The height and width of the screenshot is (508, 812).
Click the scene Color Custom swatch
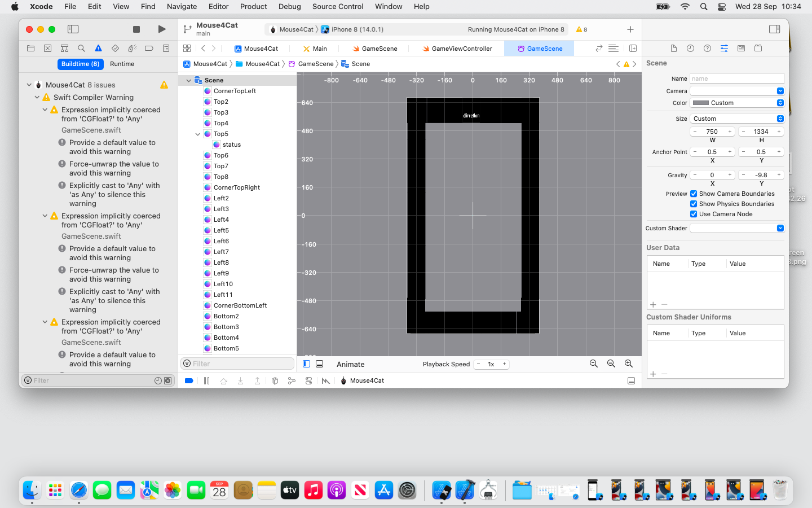(x=701, y=103)
